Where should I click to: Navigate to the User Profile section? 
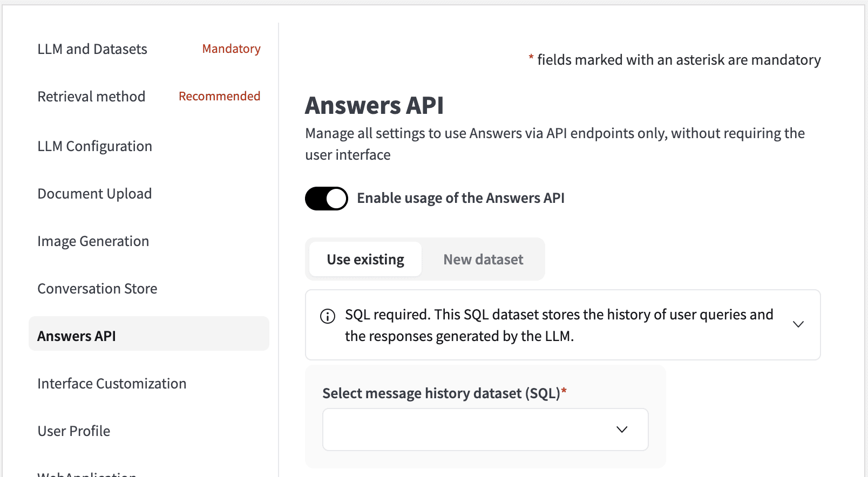73,431
